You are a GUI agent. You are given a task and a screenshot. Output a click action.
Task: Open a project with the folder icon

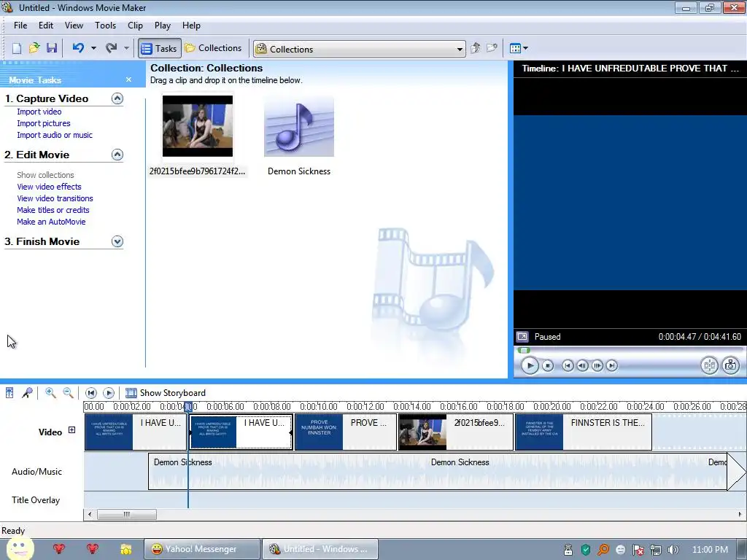34,48
